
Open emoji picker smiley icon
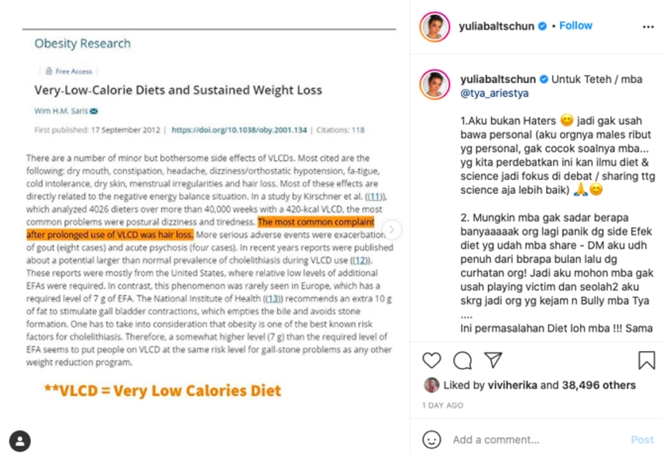coord(431,440)
